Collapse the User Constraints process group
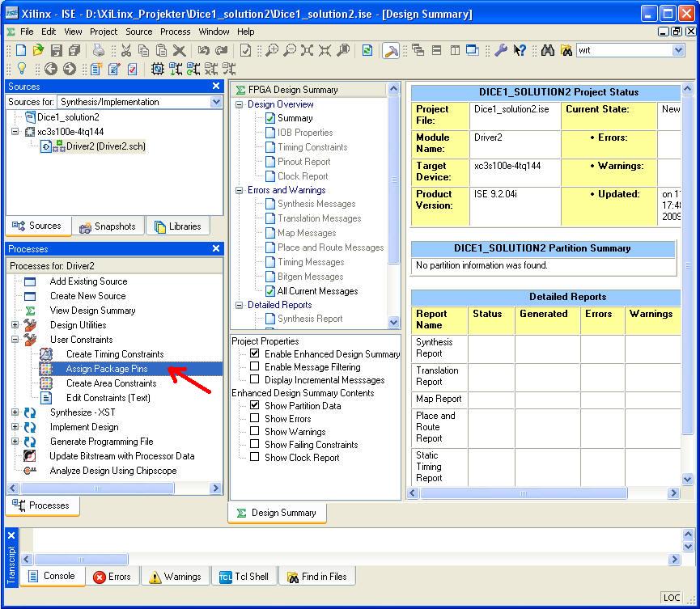 tap(15, 340)
